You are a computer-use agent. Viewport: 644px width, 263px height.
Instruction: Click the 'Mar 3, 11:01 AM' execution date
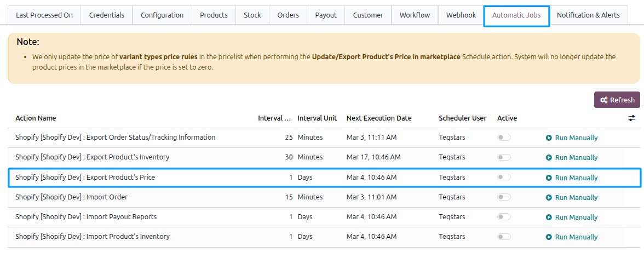pos(371,197)
